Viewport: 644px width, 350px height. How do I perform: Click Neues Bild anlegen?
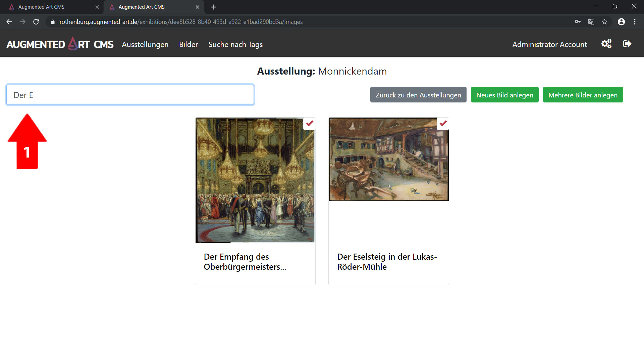click(x=504, y=95)
